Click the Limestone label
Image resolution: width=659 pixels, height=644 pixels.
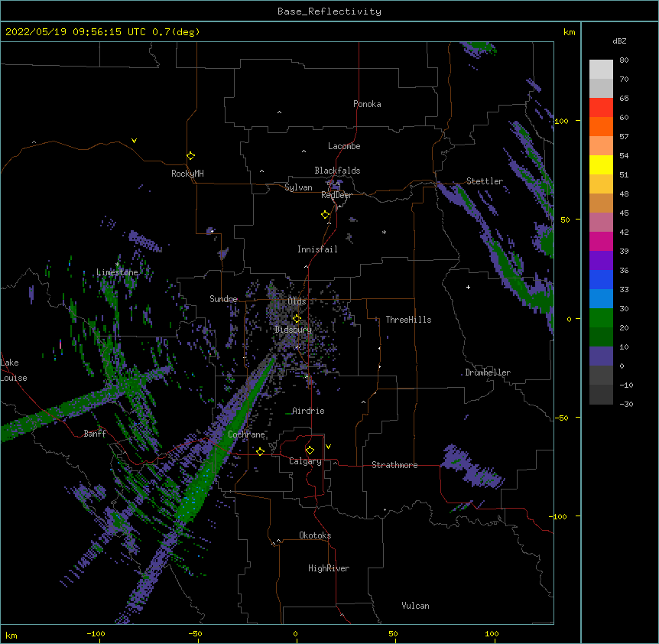(117, 272)
